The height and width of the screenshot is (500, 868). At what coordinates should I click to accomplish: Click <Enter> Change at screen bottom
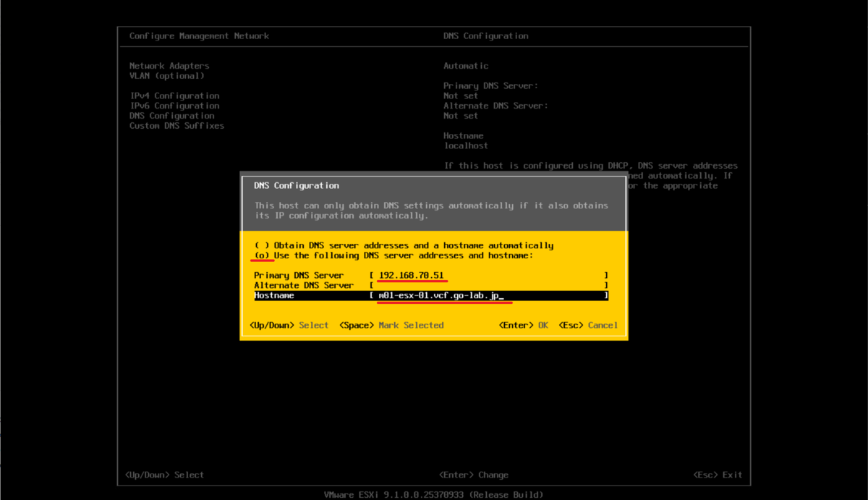click(474, 475)
